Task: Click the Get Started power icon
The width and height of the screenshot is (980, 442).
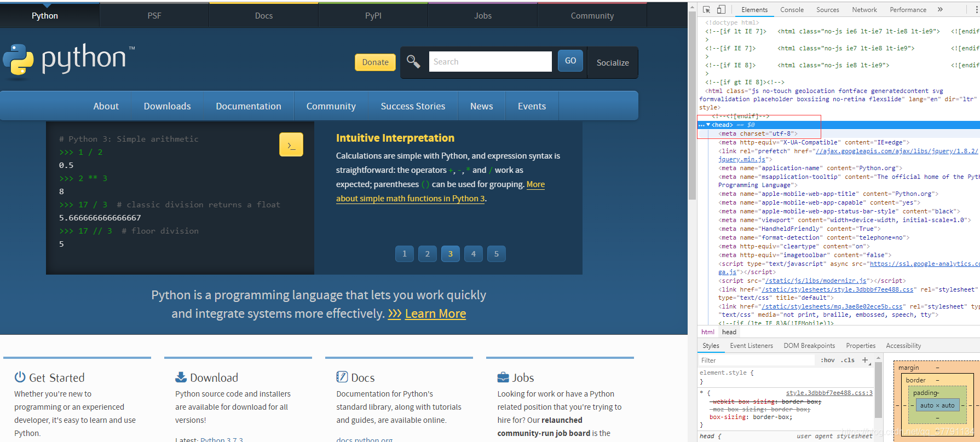Action: coord(20,377)
